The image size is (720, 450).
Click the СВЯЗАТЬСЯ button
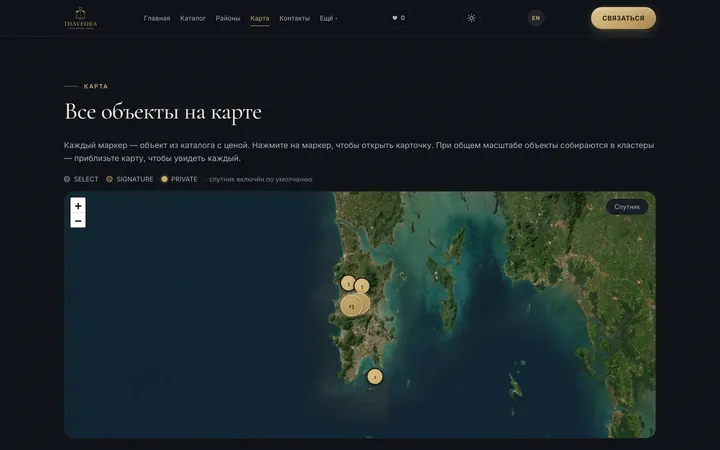point(623,18)
